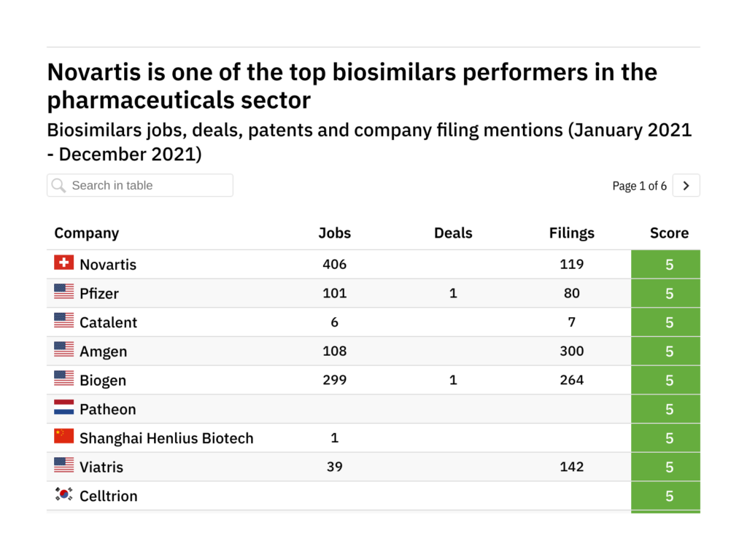The width and height of the screenshot is (747, 560).
Task: Sort table by Company column header
Action: (87, 233)
